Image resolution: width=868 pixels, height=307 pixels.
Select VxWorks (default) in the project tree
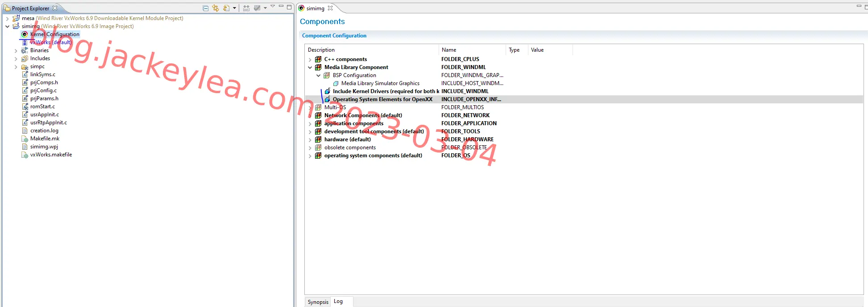pos(50,42)
